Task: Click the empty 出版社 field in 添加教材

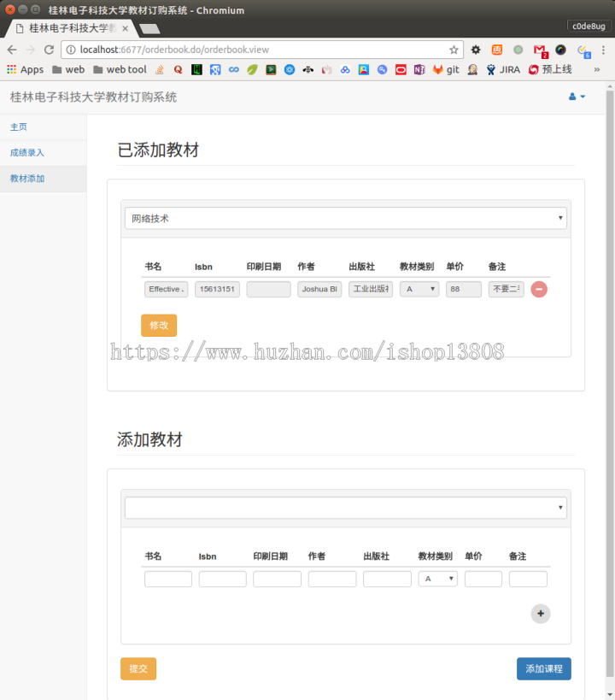Action: click(387, 579)
